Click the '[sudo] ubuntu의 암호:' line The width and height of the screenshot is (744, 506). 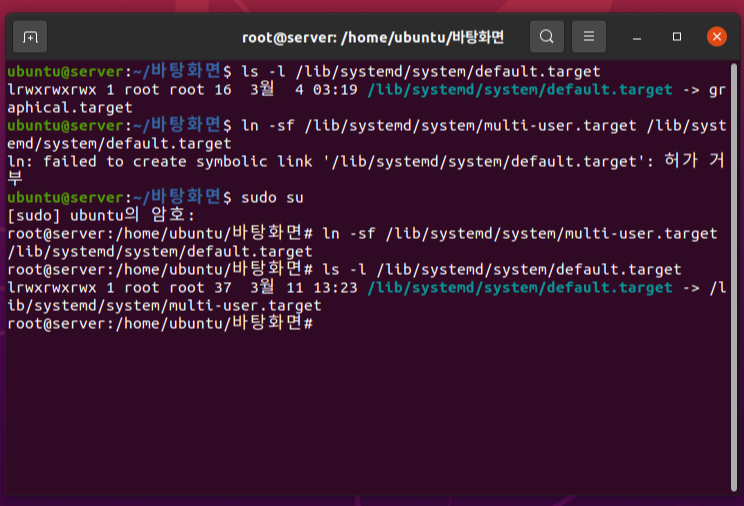coord(101,215)
